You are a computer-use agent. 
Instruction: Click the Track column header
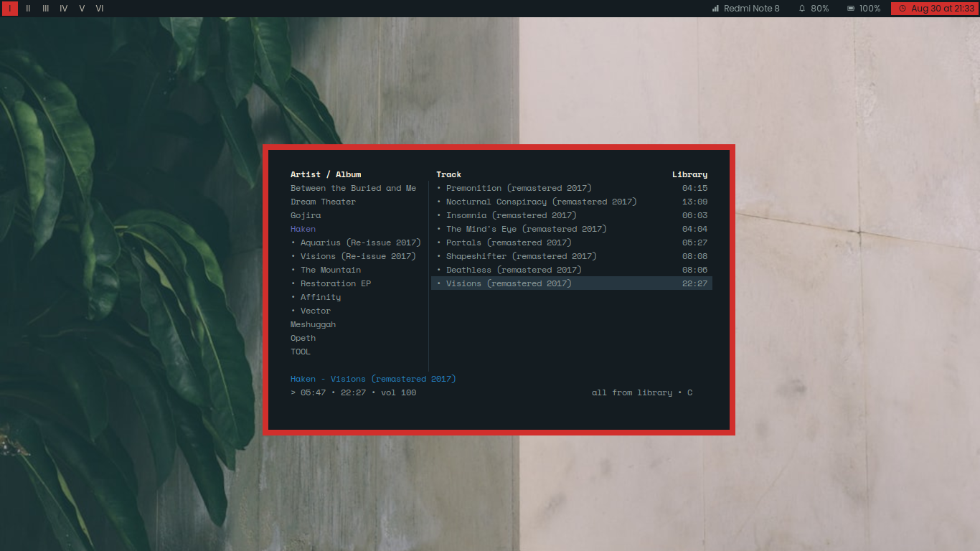coord(448,174)
